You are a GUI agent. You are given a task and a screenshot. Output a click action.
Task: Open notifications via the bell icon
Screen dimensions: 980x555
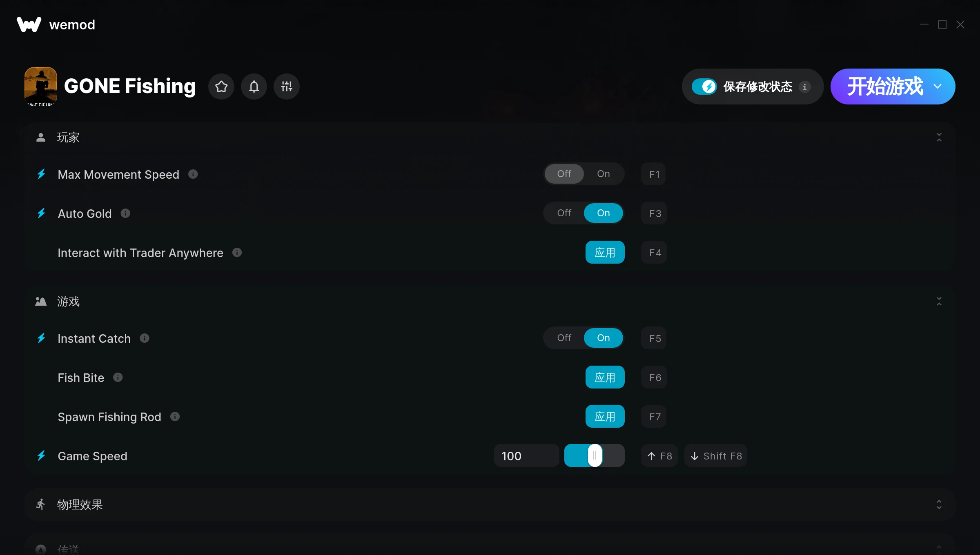pyautogui.click(x=254, y=87)
